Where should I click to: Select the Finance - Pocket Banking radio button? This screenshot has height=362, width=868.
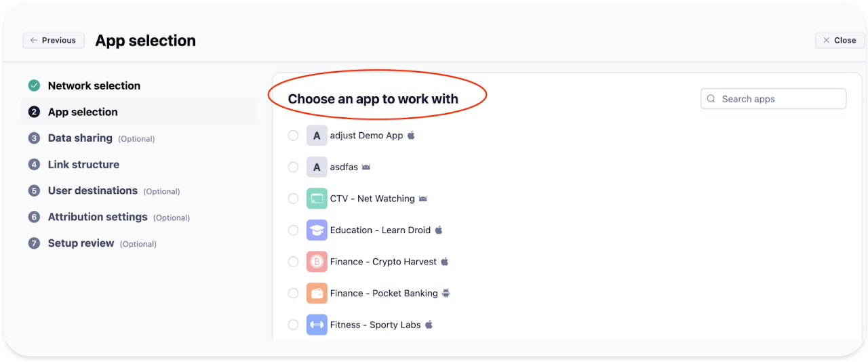[293, 294]
